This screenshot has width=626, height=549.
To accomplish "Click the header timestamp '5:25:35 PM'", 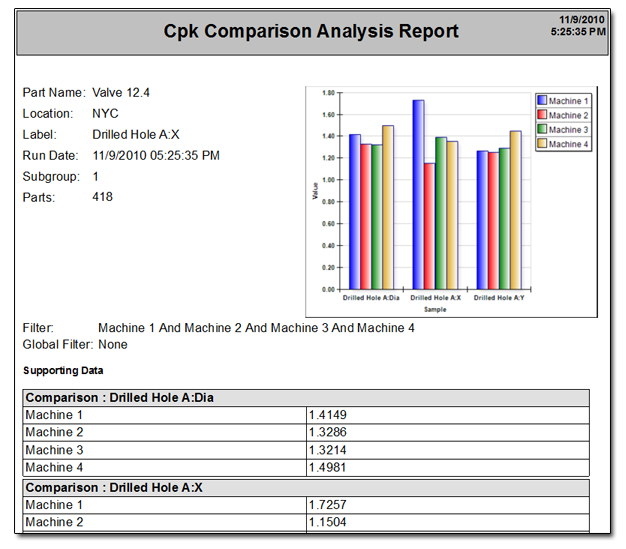I will (x=578, y=32).
